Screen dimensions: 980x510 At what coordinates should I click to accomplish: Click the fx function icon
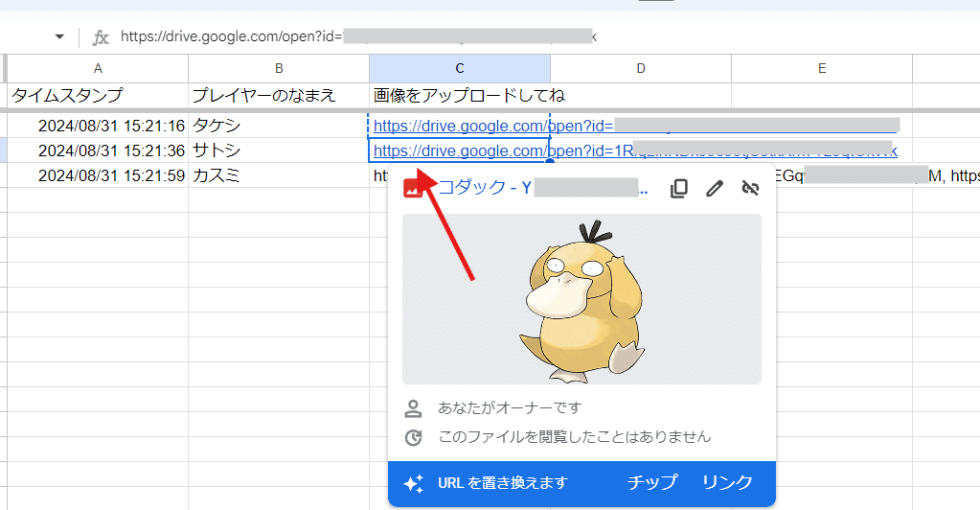pyautogui.click(x=101, y=37)
